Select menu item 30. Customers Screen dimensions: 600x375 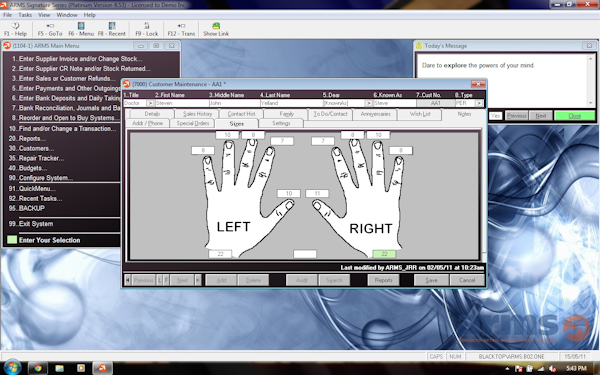31,148
